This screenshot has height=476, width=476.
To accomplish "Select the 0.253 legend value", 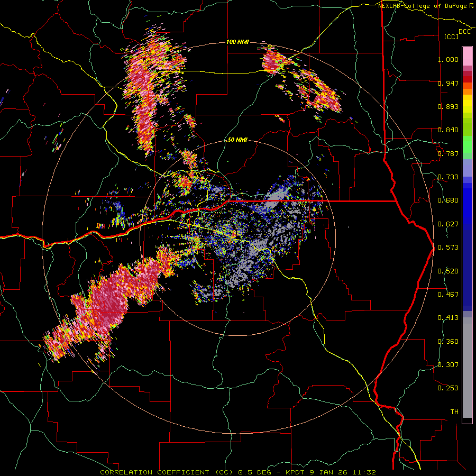I will [448, 388].
